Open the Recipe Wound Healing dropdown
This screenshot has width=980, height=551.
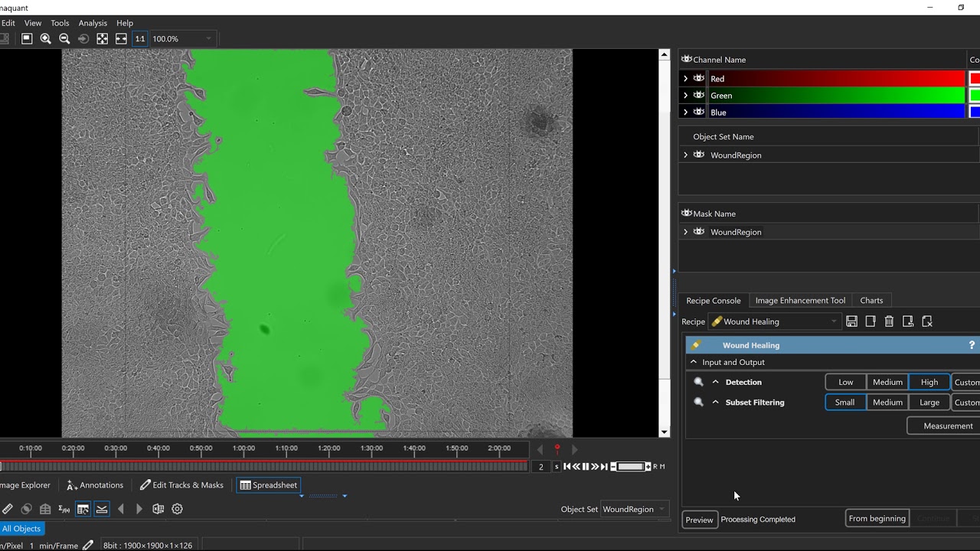pyautogui.click(x=775, y=321)
